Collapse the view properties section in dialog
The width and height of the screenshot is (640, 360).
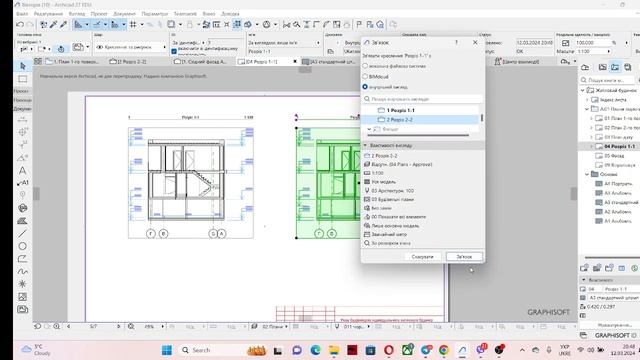tap(365, 145)
